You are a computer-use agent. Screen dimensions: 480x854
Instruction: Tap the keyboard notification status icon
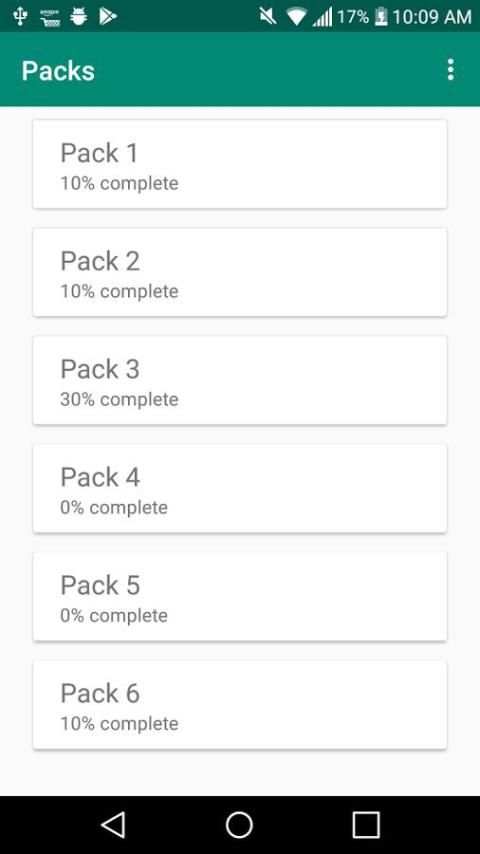point(50,16)
